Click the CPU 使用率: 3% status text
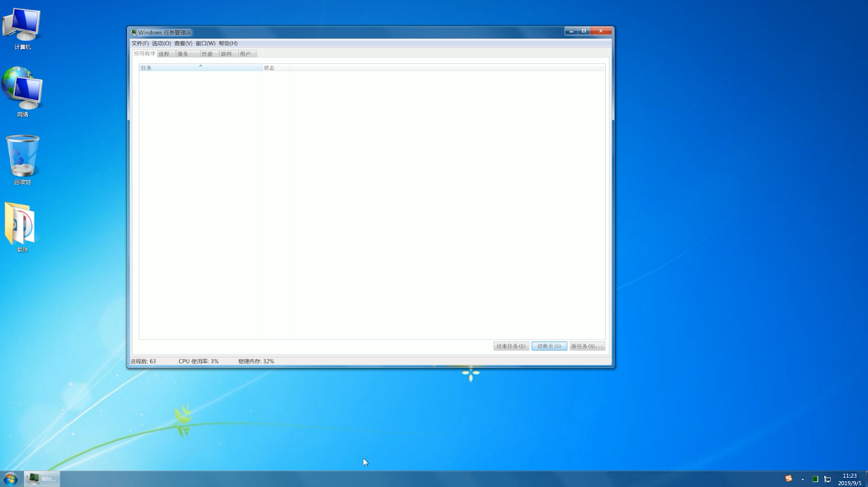 (x=199, y=362)
